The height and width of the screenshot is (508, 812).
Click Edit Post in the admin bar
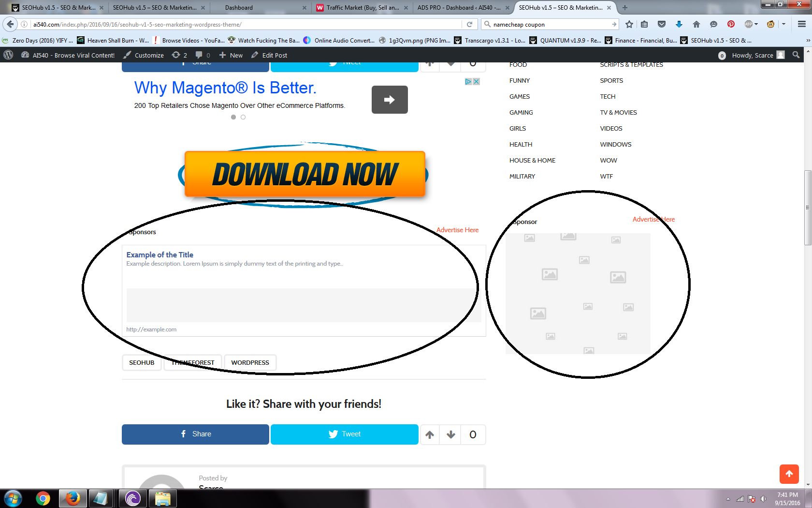269,55
